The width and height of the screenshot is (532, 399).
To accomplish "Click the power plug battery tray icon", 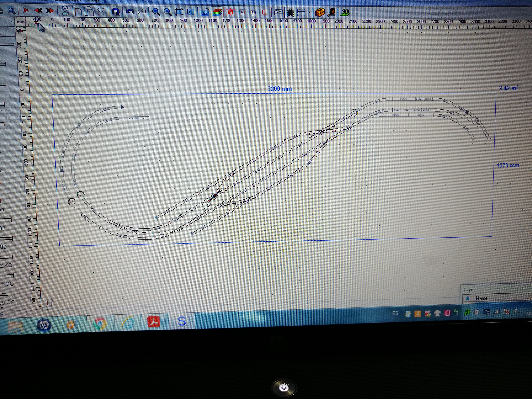I will coord(476,312).
